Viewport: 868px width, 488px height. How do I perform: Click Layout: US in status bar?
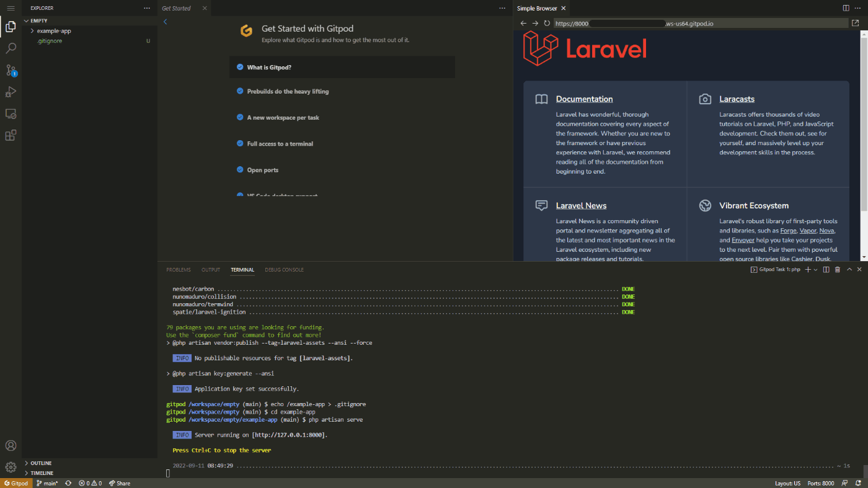787,483
